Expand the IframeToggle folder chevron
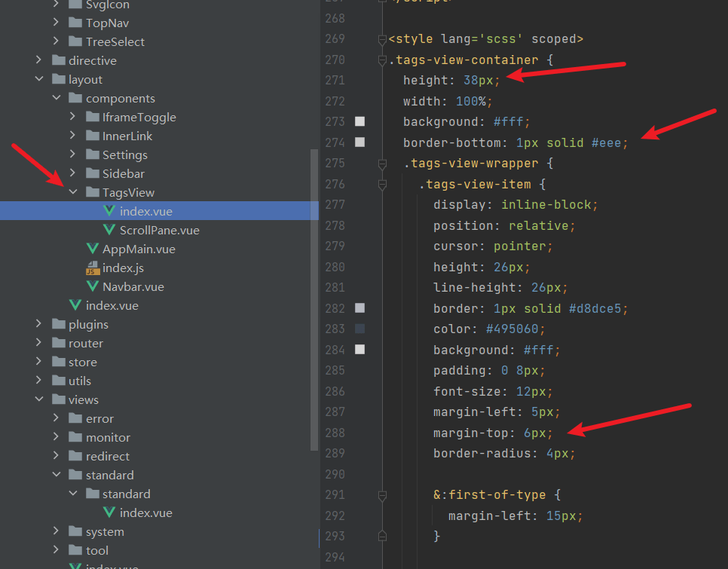This screenshot has width=728, height=569. tap(72, 116)
